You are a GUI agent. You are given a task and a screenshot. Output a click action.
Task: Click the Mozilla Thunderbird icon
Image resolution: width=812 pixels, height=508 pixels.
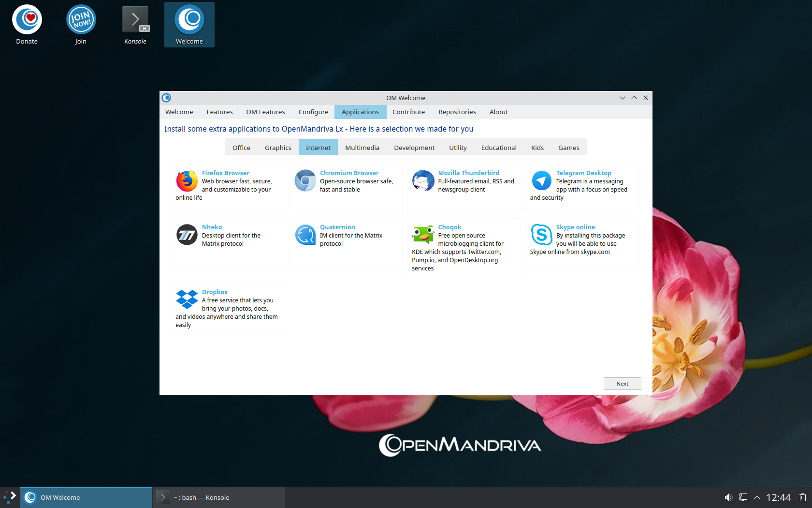click(x=423, y=180)
